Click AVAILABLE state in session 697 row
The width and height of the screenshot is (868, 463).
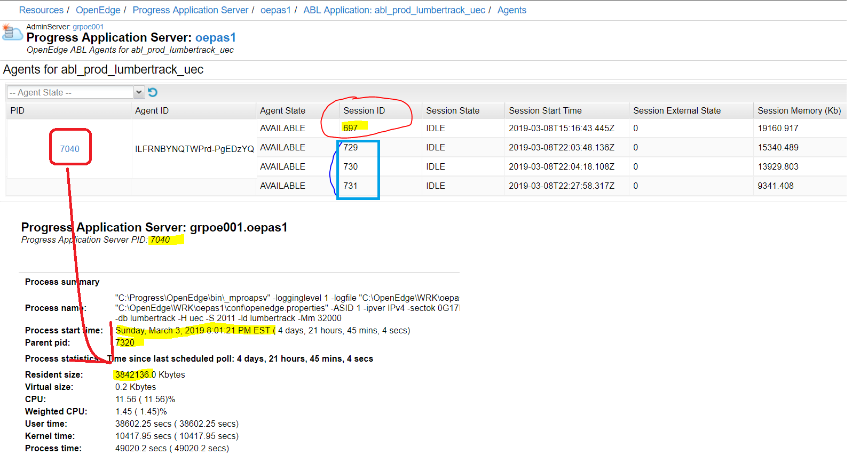tap(282, 128)
